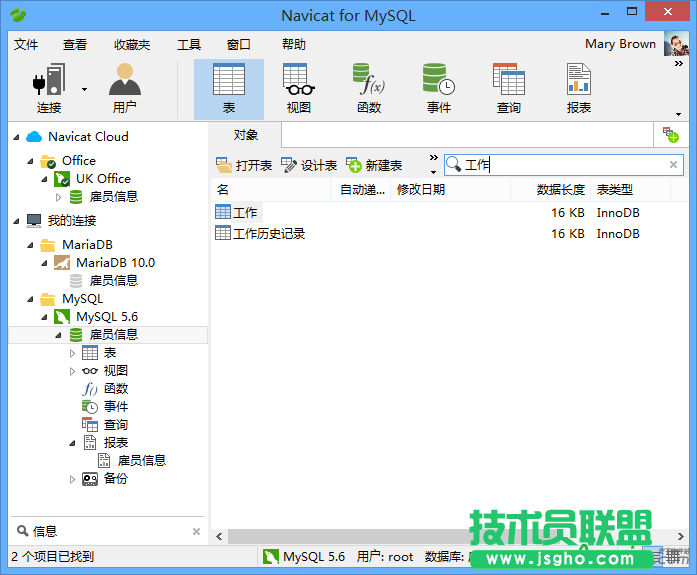Select the 查询 tree node
This screenshot has width=697, height=575.
[x=105, y=425]
